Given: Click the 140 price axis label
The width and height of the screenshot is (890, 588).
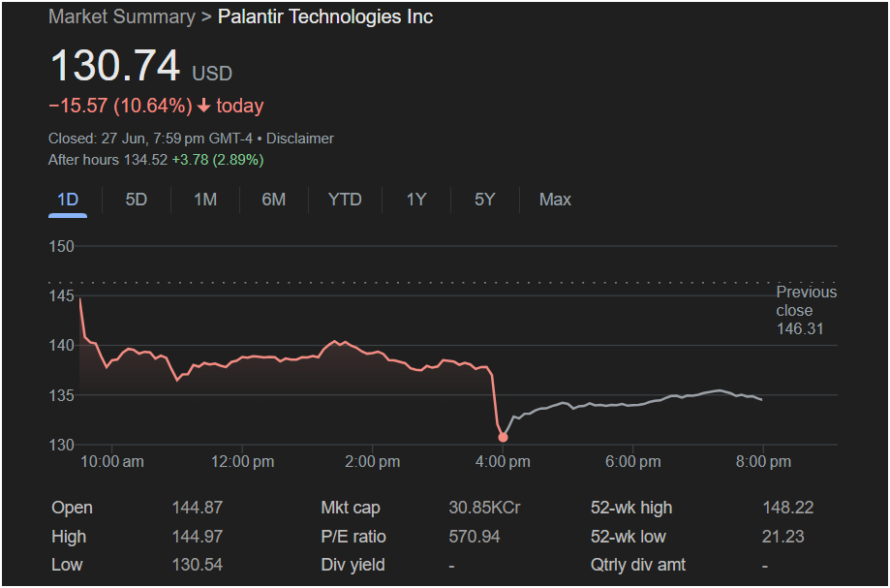Looking at the screenshot, I should coord(62,345).
